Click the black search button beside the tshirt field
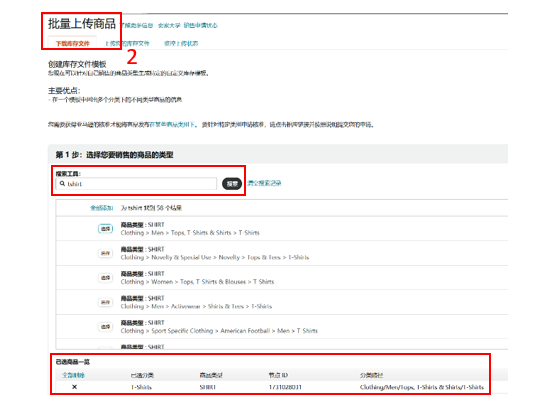This screenshot has height=415, width=542. coord(232,183)
